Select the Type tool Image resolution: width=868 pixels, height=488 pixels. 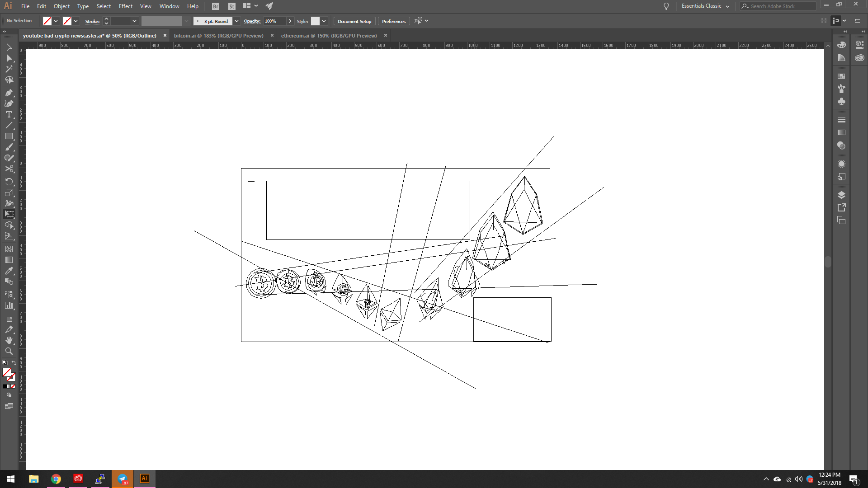tap(9, 114)
